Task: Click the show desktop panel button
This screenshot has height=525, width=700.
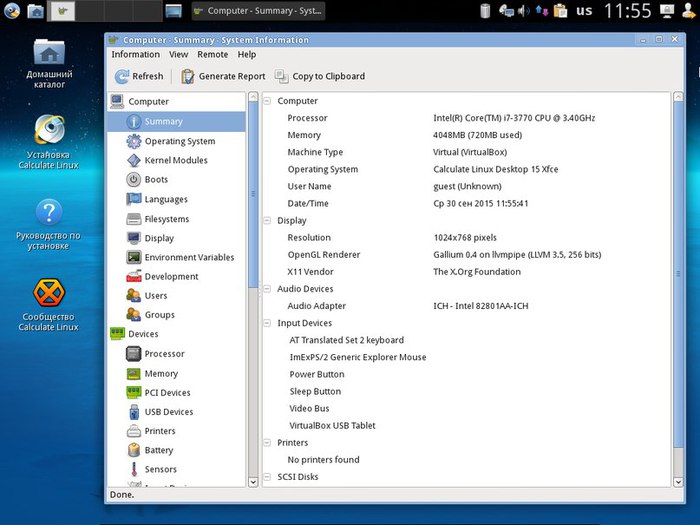Action: [x=174, y=11]
